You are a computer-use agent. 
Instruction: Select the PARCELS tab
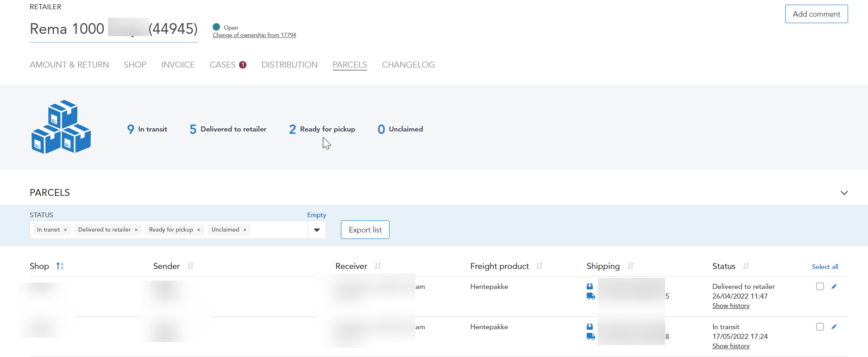tap(350, 65)
